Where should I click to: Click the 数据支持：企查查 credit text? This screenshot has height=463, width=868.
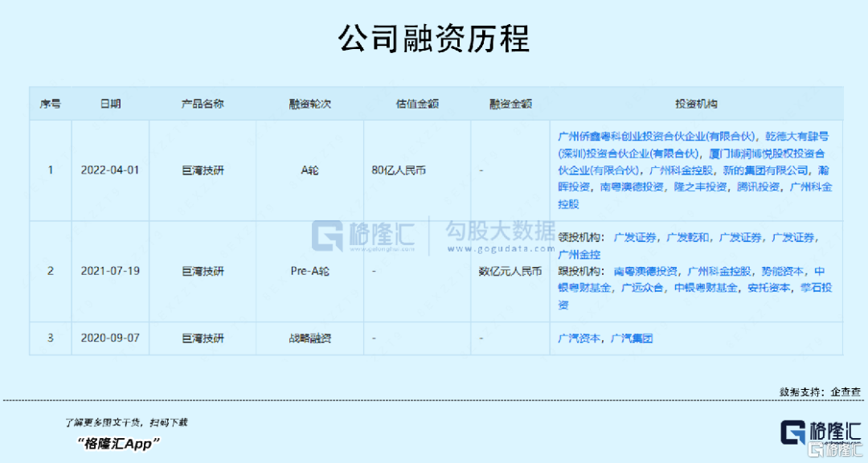(821, 392)
